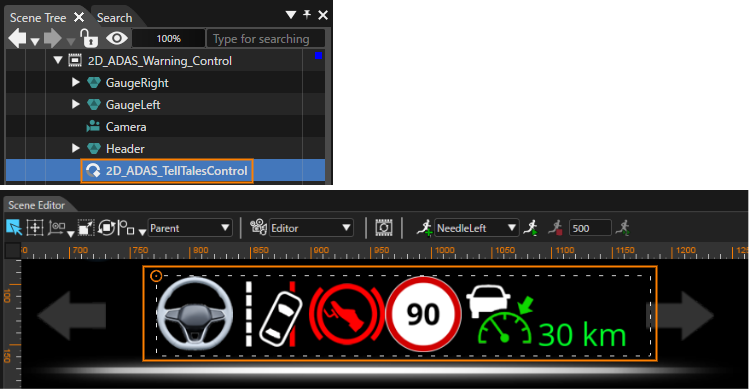Add new animation with green plus runner
749x389 pixels.
(424, 228)
